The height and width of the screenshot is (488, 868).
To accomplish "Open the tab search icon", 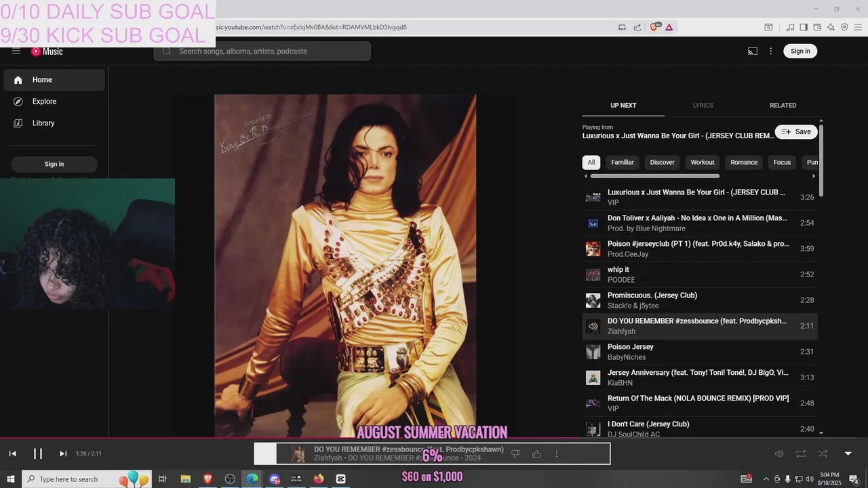I will coord(768,27).
